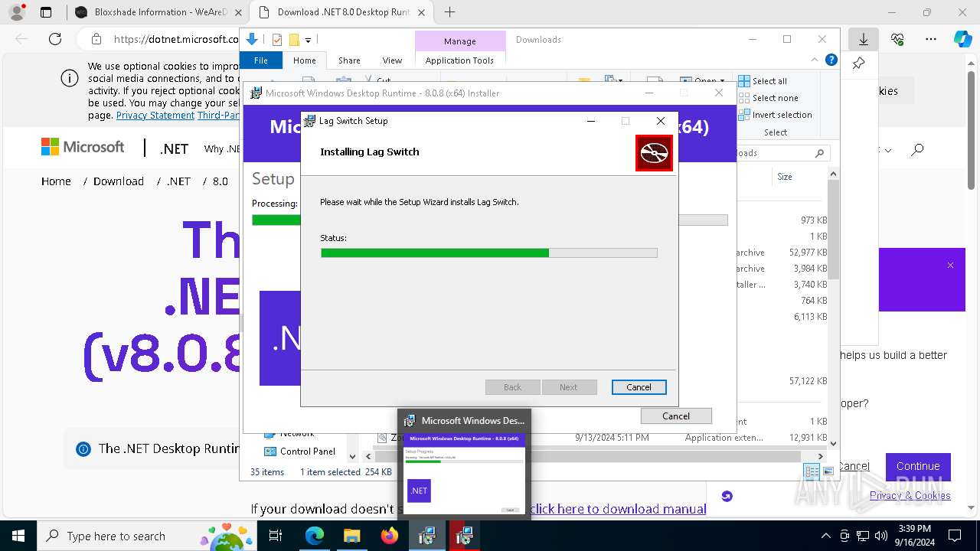Open the Edge Downloads icon

(864, 39)
